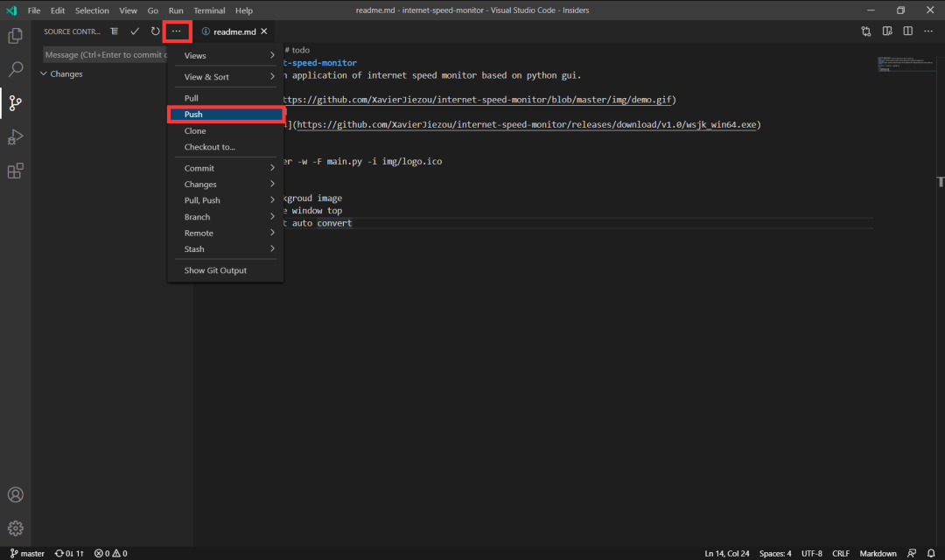Viewport: 945px width, 560px height.
Task: Click the commit message input box
Action: click(106, 55)
